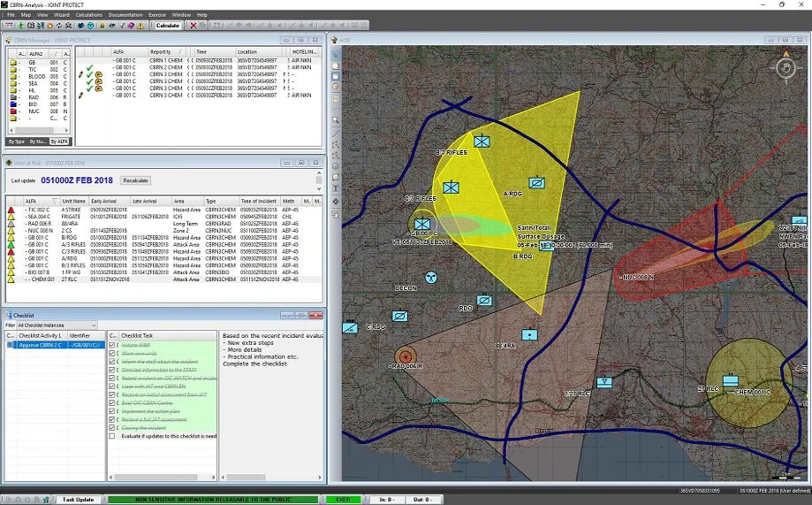Select the rectangle tool in map toolbar

pyautogui.click(x=336, y=177)
